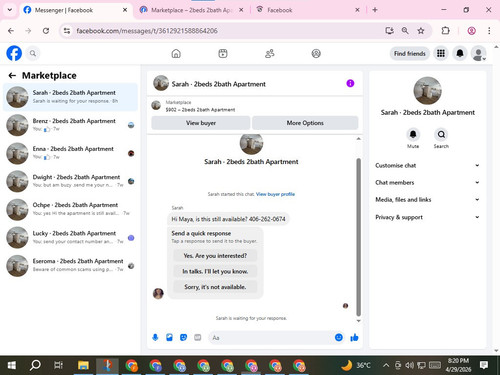Go back using the Marketplace arrow
This screenshot has height=375, width=500.
pos(12,76)
